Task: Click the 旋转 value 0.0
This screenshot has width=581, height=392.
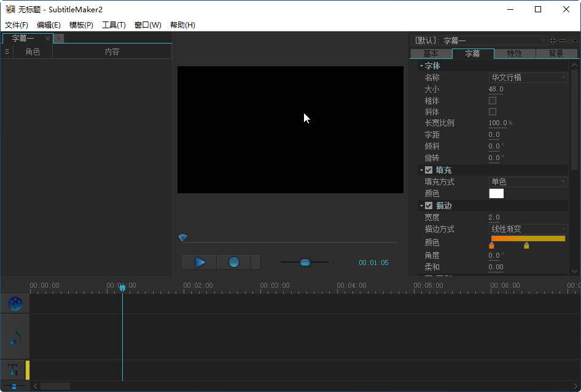Action: pyautogui.click(x=494, y=158)
